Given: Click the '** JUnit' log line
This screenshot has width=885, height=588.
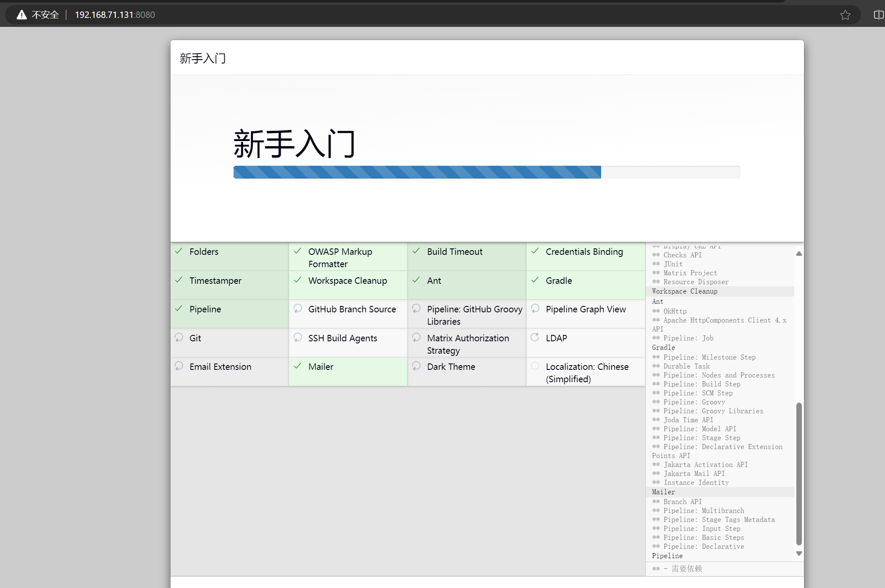Looking at the screenshot, I should [667, 264].
